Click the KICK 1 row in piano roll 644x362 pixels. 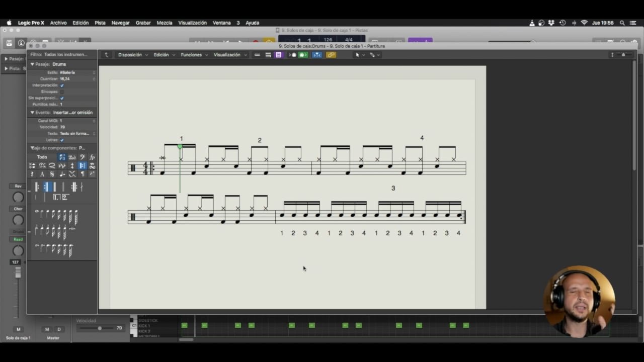[144, 326]
